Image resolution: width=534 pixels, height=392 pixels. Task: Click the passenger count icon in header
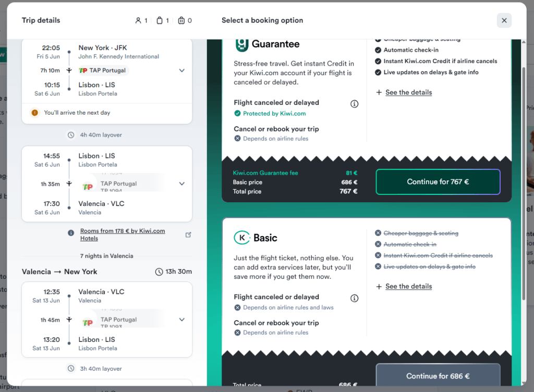[x=138, y=20]
